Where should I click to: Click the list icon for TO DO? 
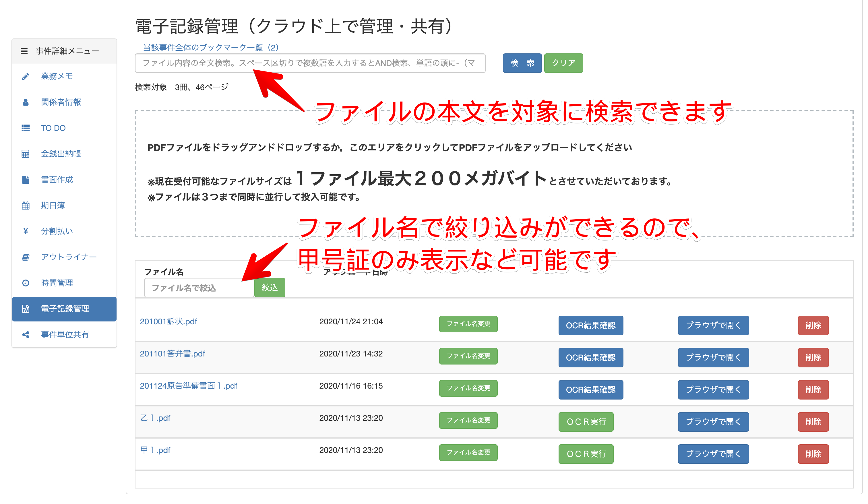point(26,128)
